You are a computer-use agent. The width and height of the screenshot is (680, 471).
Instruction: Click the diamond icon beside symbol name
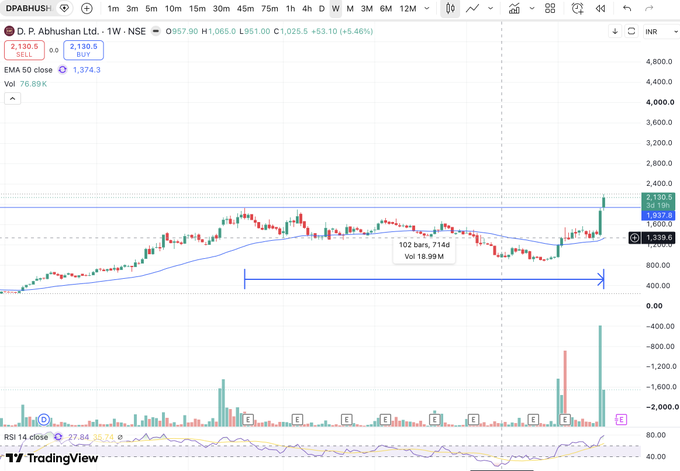coord(64,8)
